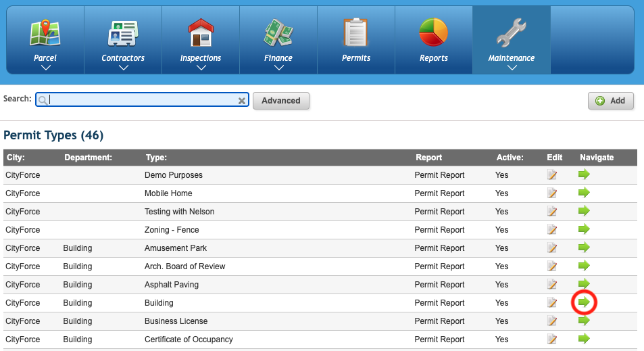Image resolution: width=644 pixels, height=351 pixels.
Task: Edit the Business License permit type
Action: (552, 321)
